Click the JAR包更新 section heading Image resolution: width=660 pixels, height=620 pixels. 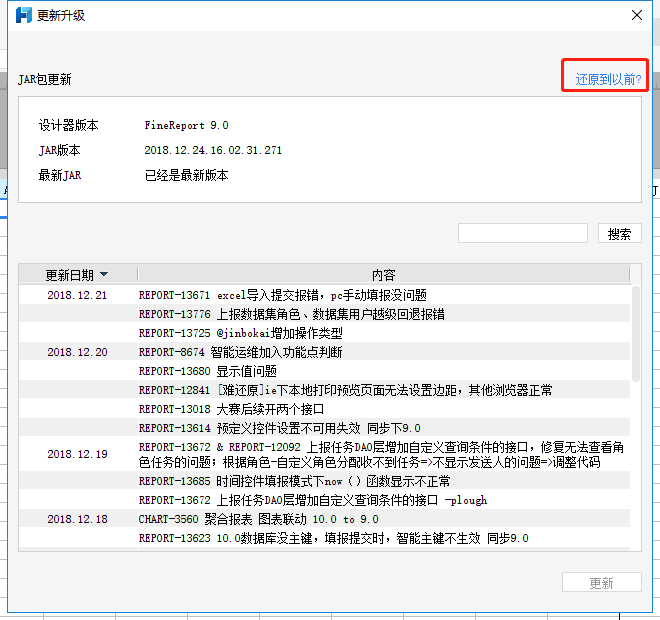click(45, 79)
